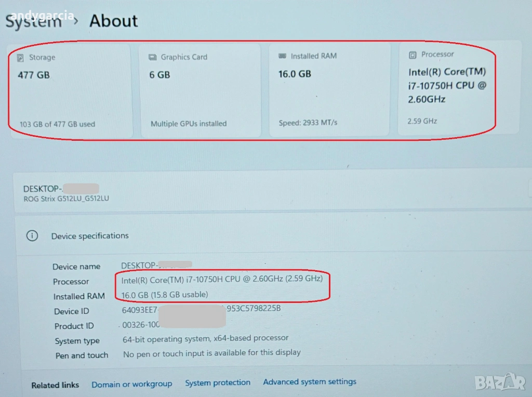Click the Device specifications info icon
Screen dimensions: 532x397
32,235
